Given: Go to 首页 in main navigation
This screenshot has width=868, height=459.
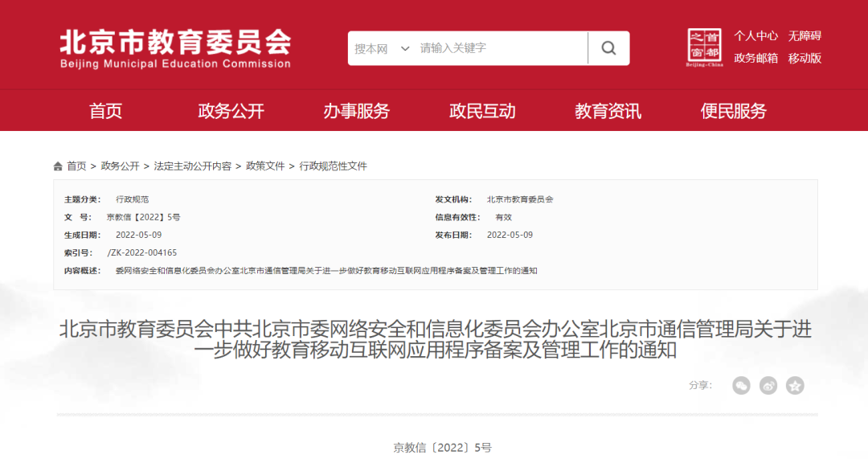Looking at the screenshot, I should coord(106,111).
